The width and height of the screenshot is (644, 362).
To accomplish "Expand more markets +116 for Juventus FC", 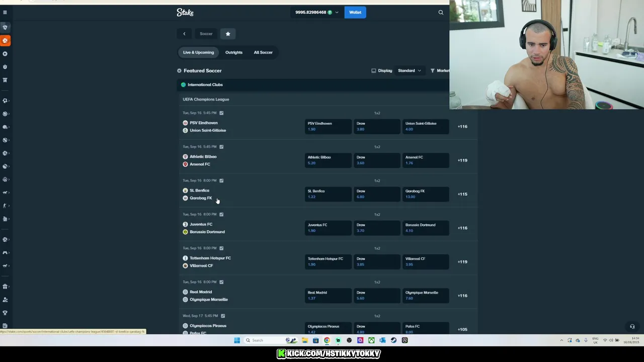I will point(462,228).
